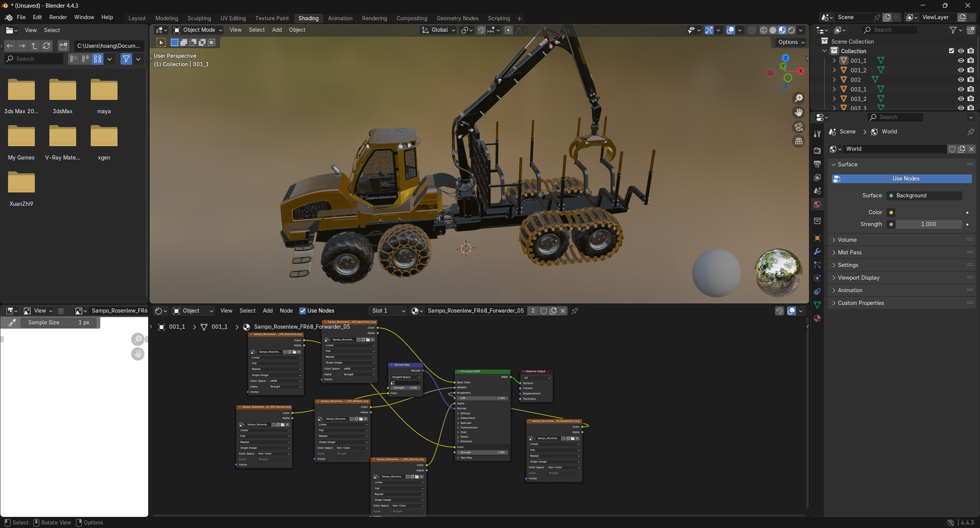This screenshot has height=528, width=980.
Task: Open the View Layer properties tab
Action: click(x=817, y=177)
